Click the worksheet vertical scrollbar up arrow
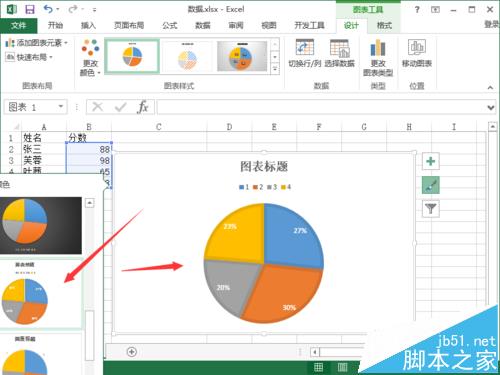 click(x=492, y=127)
